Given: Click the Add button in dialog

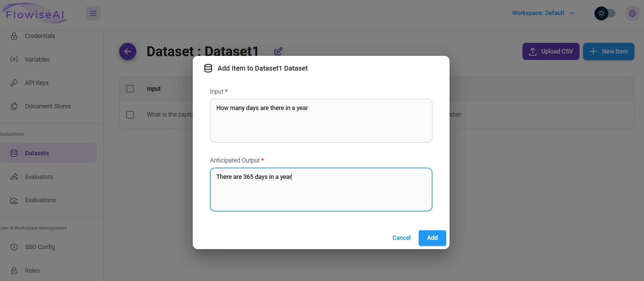Looking at the screenshot, I should [432, 238].
